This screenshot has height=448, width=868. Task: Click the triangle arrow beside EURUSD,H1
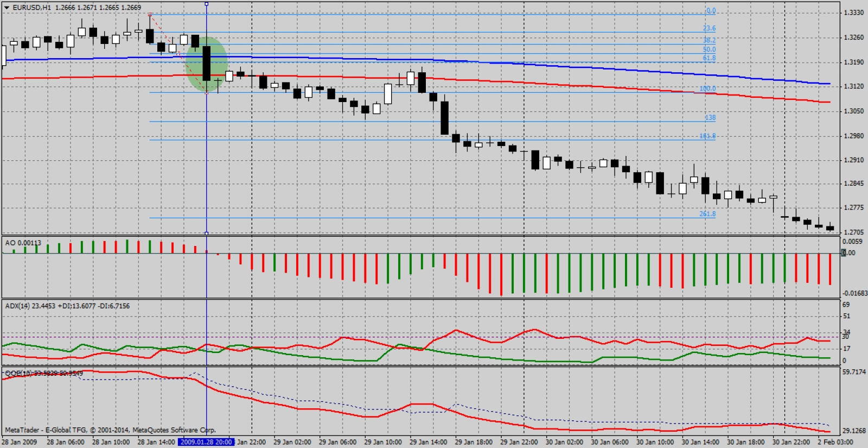click(7, 8)
